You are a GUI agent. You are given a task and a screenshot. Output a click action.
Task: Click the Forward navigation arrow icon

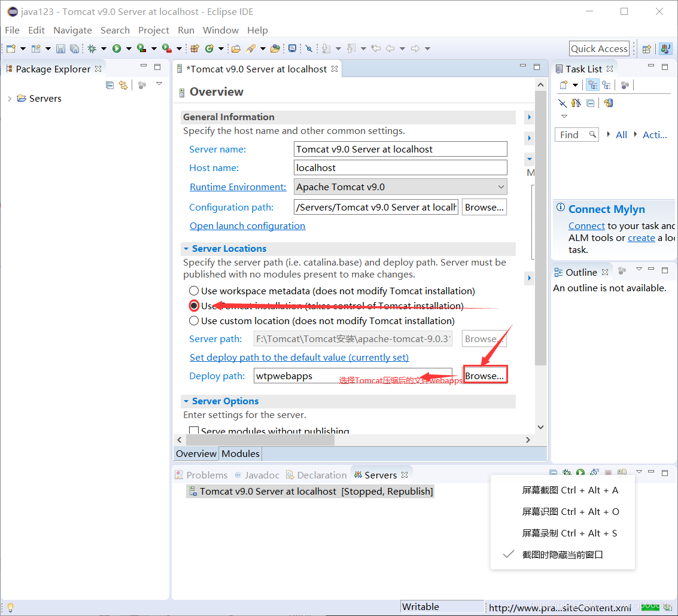point(415,48)
